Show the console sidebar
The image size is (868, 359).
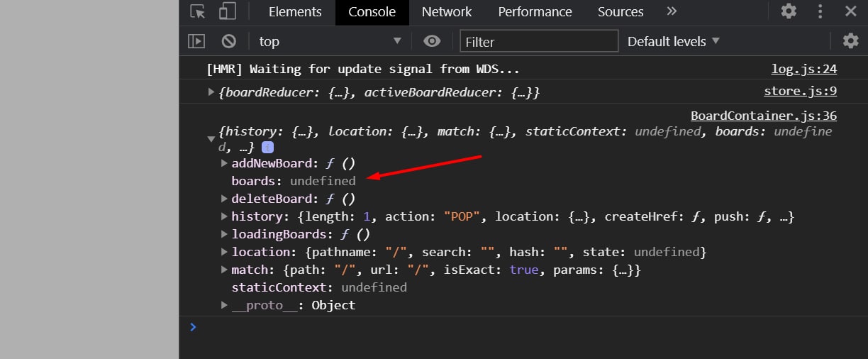coord(196,41)
